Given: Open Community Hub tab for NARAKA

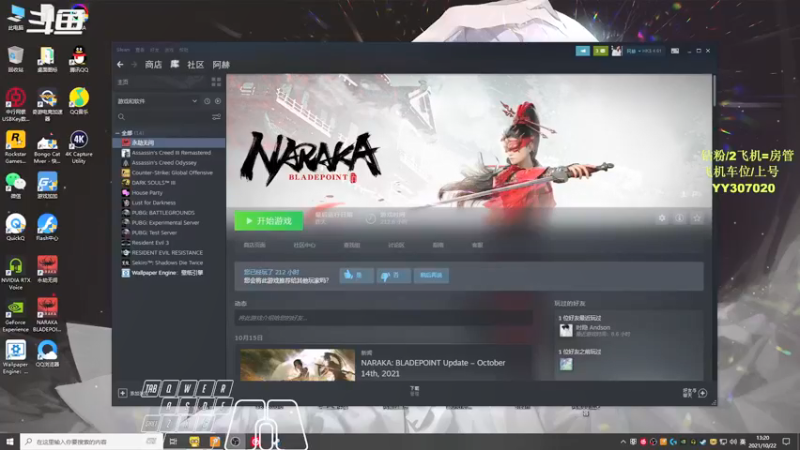Looking at the screenshot, I should [x=305, y=245].
